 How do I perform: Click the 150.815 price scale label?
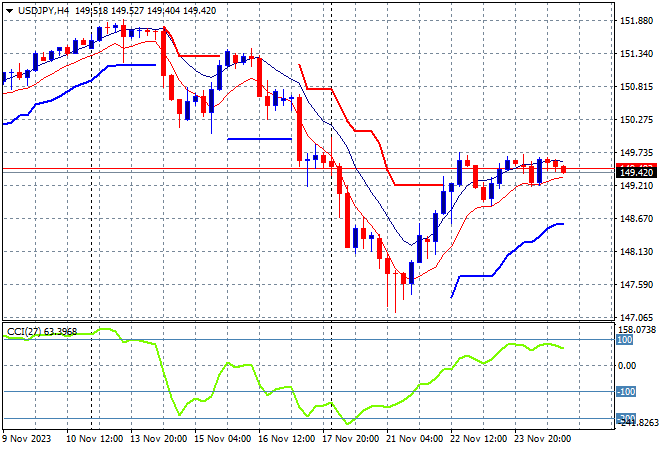(x=636, y=87)
